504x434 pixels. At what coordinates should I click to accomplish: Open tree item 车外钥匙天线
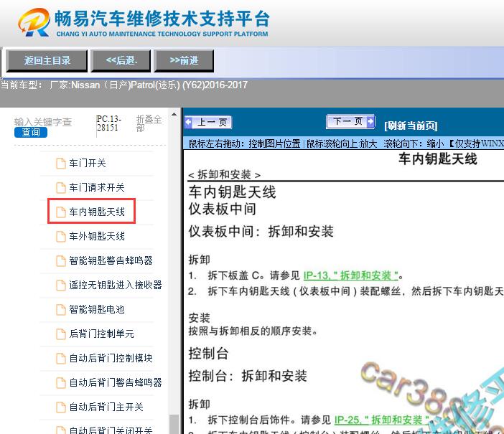point(97,236)
